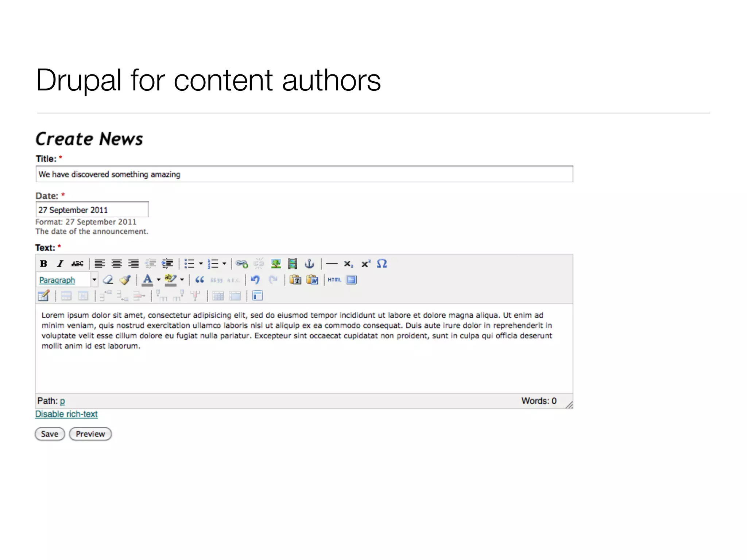Image resolution: width=747 pixels, height=560 pixels.
Task: Insert a citation with the small quotes icon
Action: pos(216,280)
